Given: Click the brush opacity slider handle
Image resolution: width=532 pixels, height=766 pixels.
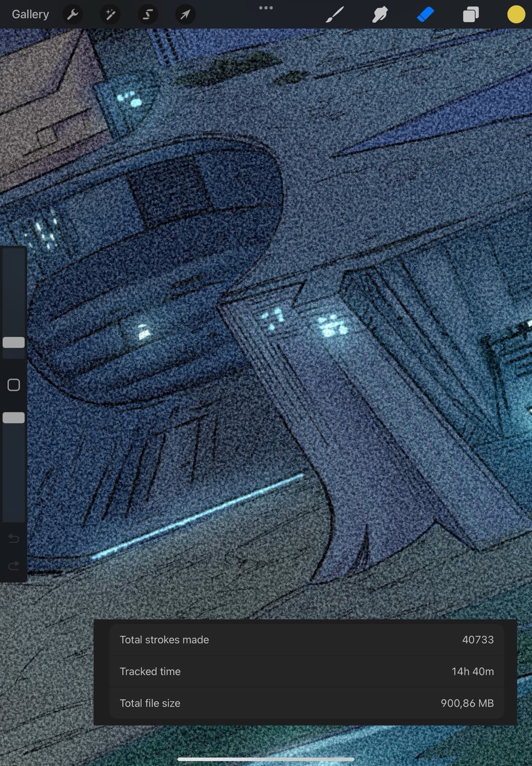Looking at the screenshot, I should tap(14, 418).
